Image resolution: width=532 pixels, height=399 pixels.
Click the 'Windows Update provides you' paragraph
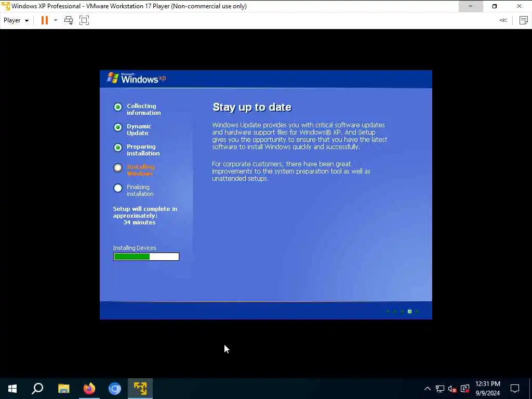300,136
